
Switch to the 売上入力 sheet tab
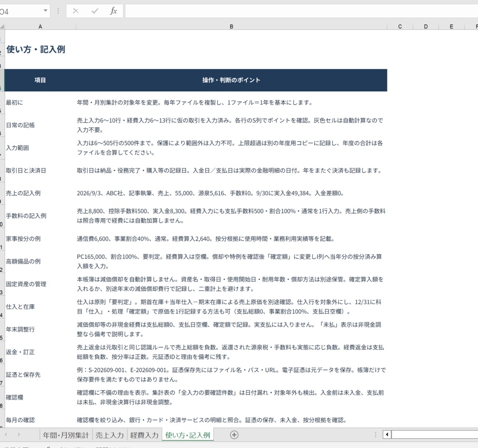109,435
